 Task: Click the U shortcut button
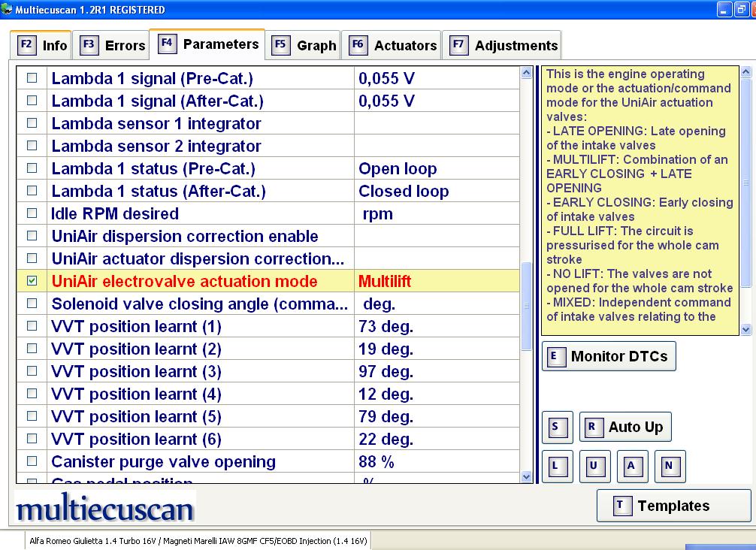[x=594, y=467]
